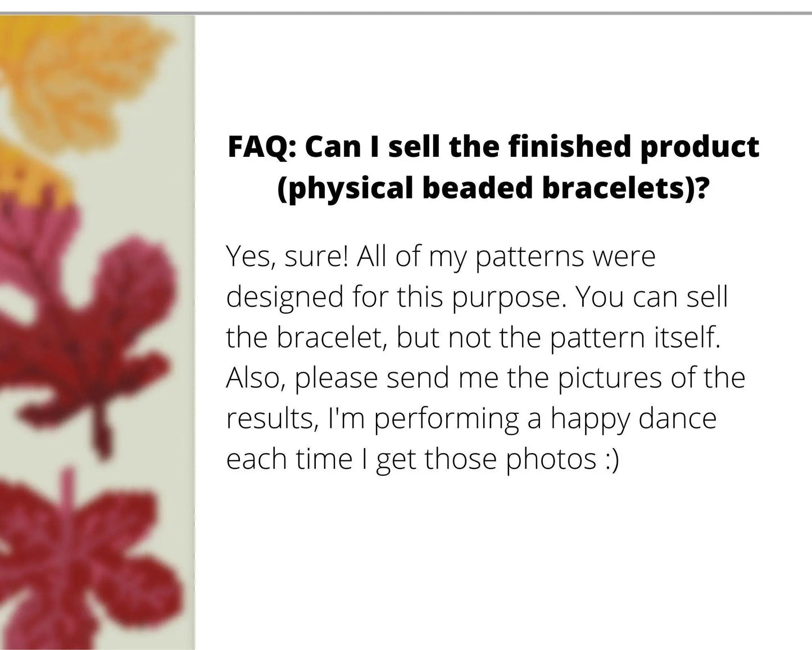Click the words "happy dance"
Image resolution: width=812 pixels, height=650 pixels.
click(x=633, y=418)
